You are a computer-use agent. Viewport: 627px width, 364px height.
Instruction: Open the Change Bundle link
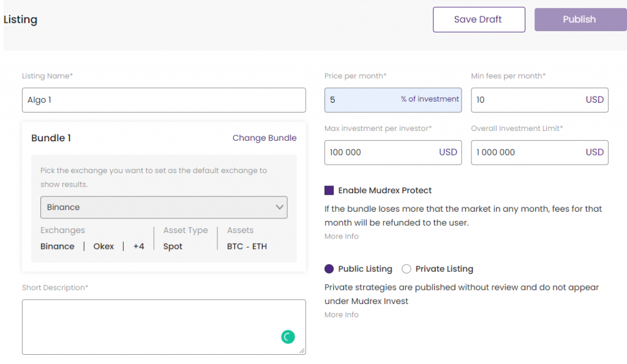[265, 138]
